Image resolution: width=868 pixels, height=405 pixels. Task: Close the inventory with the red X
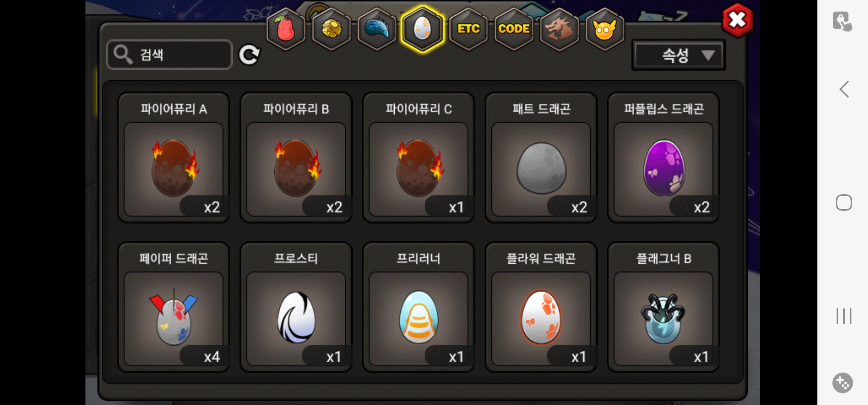pyautogui.click(x=737, y=20)
